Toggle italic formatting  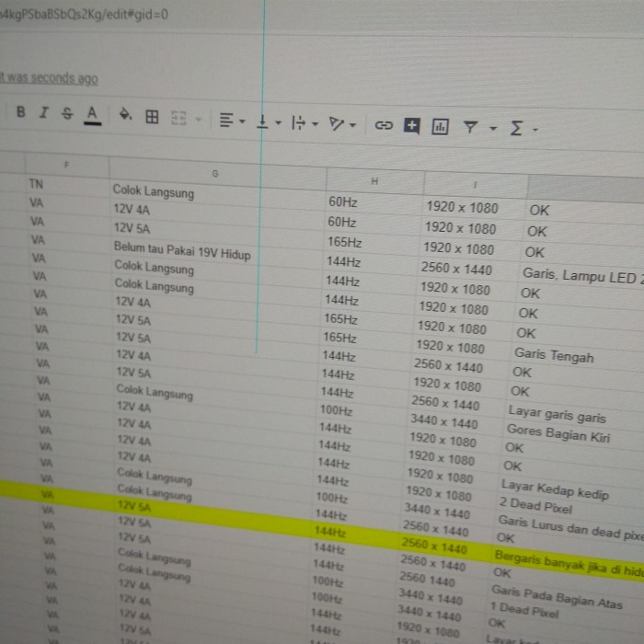coord(43,113)
